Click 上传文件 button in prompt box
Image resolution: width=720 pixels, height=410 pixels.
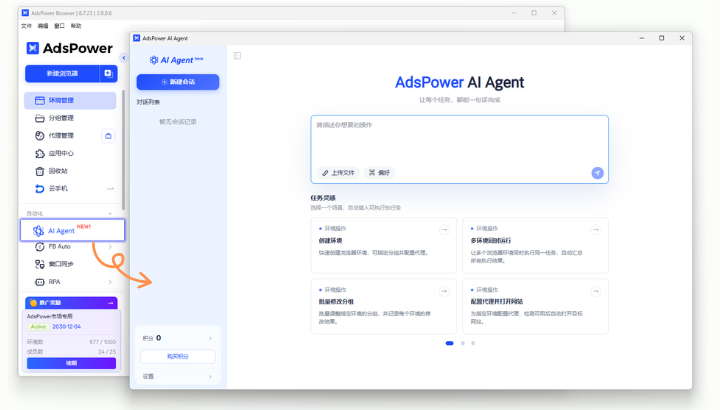(x=338, y=173)
